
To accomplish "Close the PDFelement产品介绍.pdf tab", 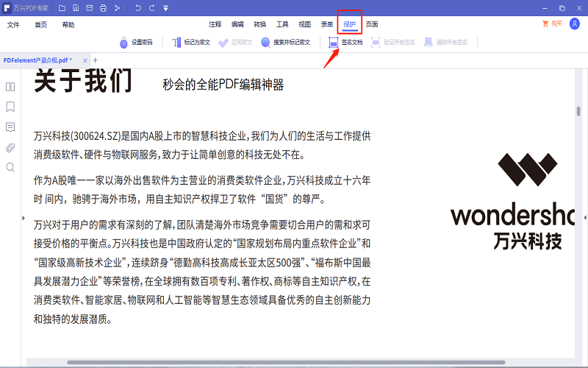I will coord(85,60).
